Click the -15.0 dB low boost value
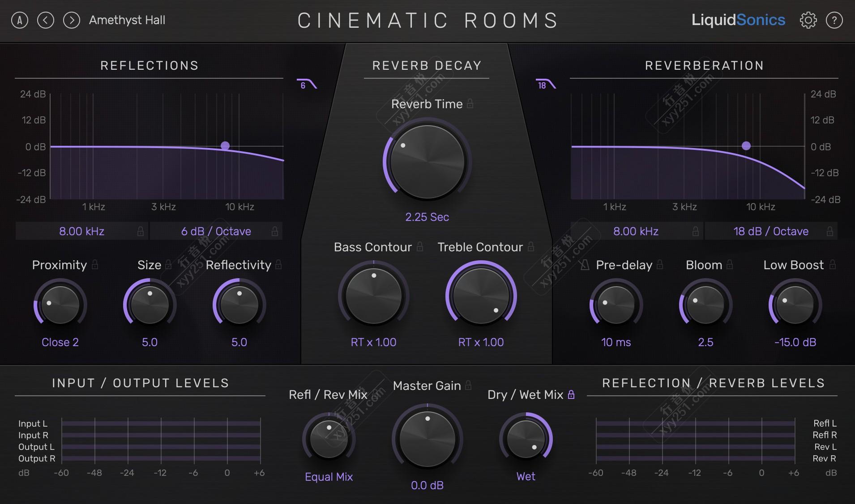The width and height of the screenshot is (855, 504). (795, 342)
